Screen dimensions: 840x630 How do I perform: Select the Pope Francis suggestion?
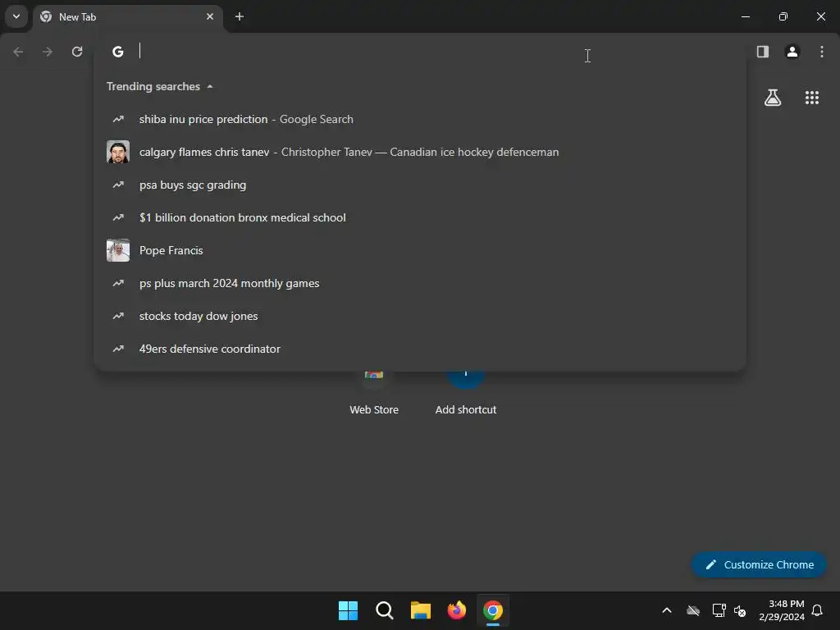420,250
